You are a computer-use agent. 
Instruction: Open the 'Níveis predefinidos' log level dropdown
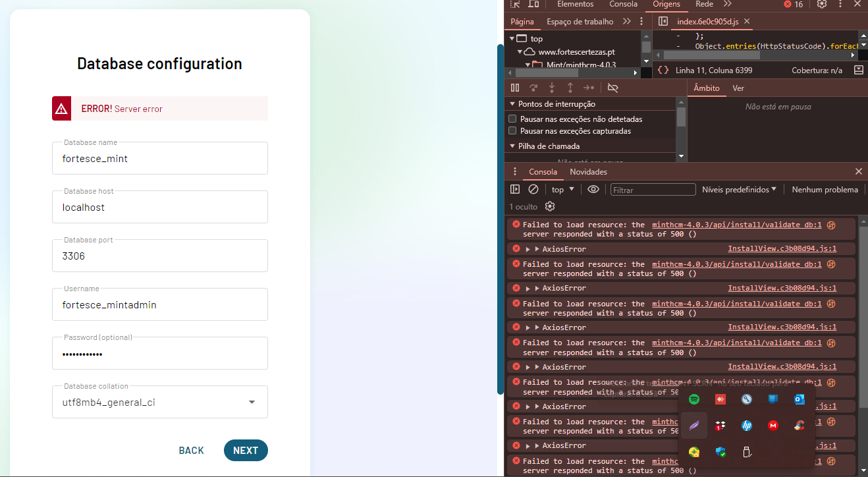click(x=739, y=189)
